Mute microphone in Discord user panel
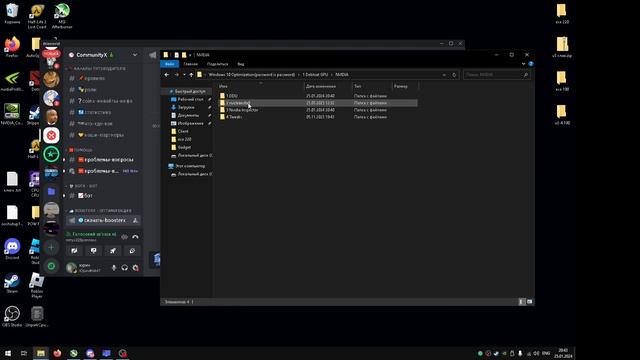This screenshot has height=360, width=640. (x=114, y=268)
